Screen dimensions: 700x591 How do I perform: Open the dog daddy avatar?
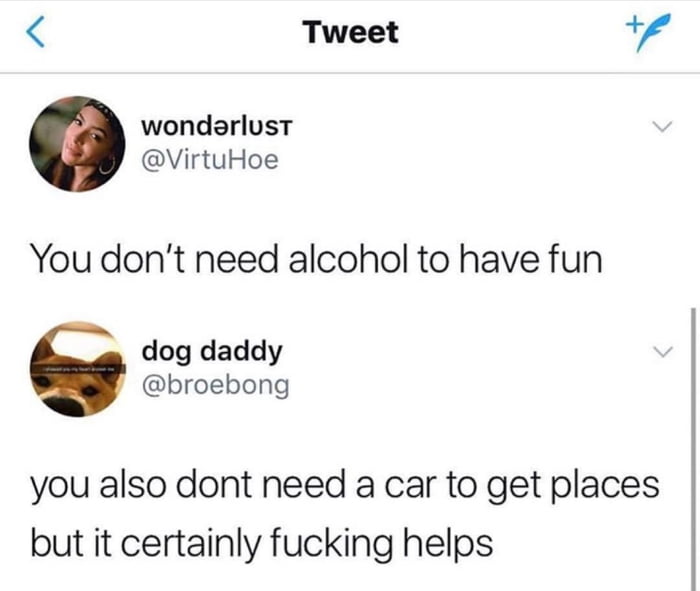coord(77,369)
